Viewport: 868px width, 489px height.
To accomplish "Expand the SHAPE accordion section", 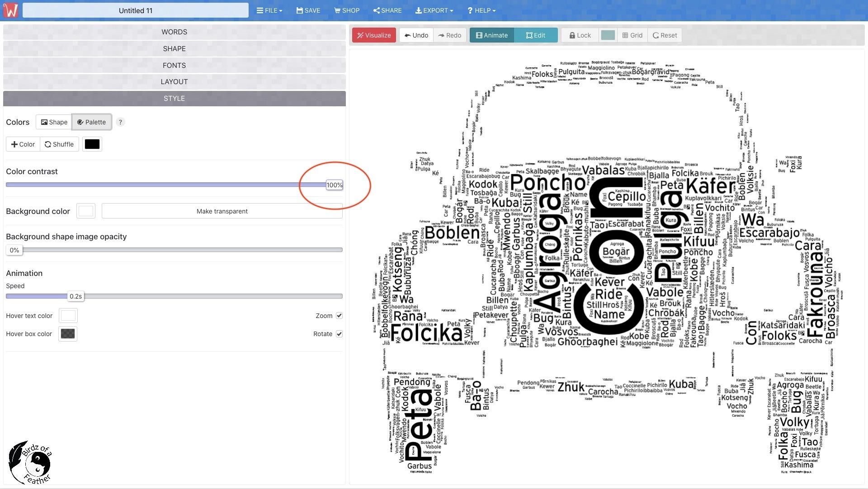I will 175,49.
